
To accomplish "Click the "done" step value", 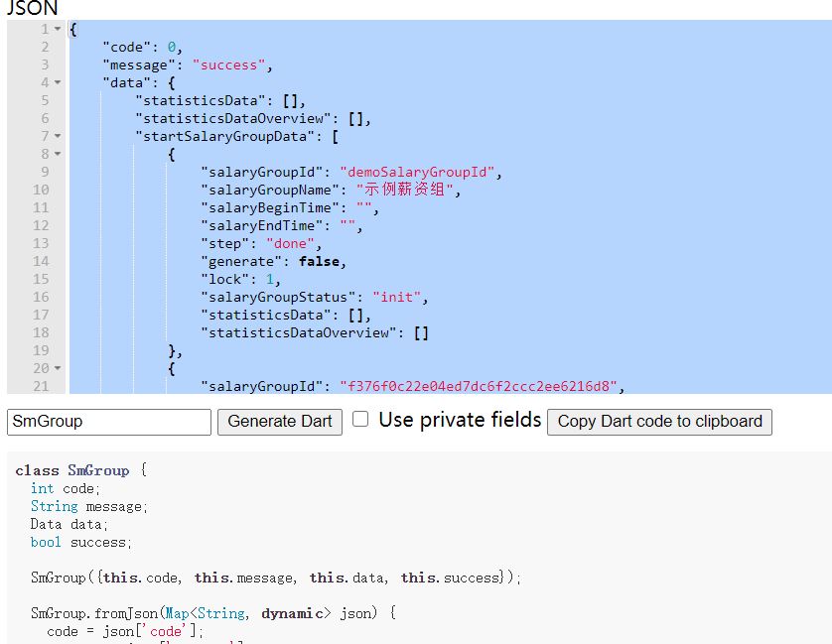I will pos(290,243).
